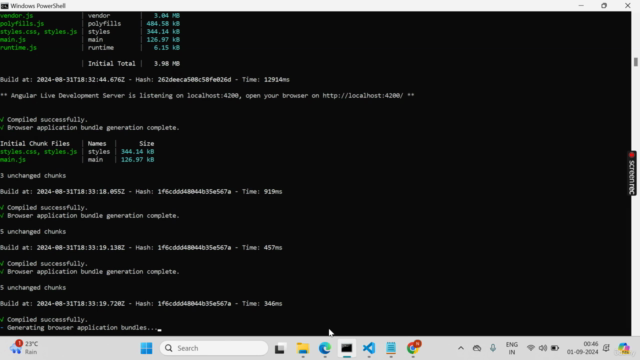The width and height of the screenshot is (640, 360).
Task: Open the weather widget showing 23°C Rain
Action: point(24,348)
